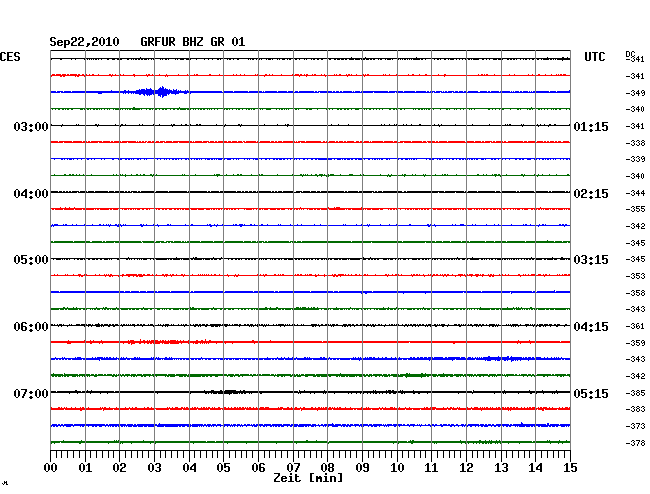Click the 09 minute axis tick label

(362, 468)
